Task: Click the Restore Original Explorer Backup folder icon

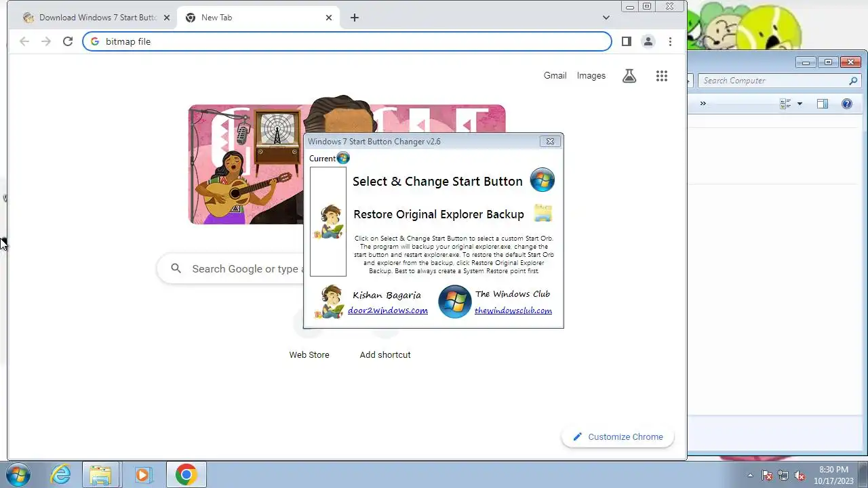Action: pyautogui.click(x=543, y=213)
